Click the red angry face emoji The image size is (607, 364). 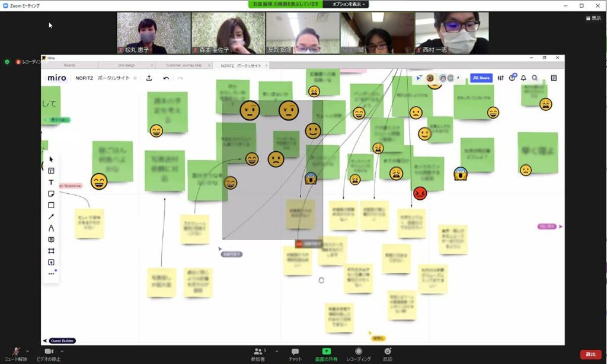[x=420, y=193]
